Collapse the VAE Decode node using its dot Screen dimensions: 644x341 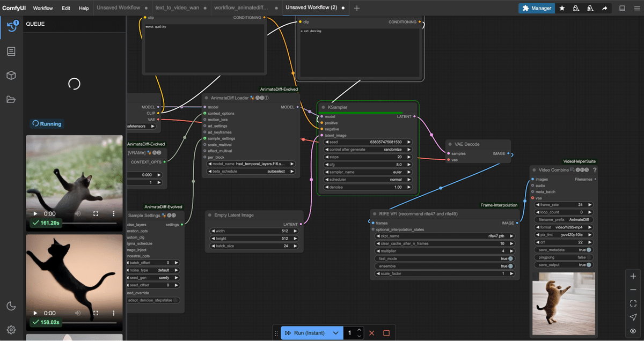[450, 144]
